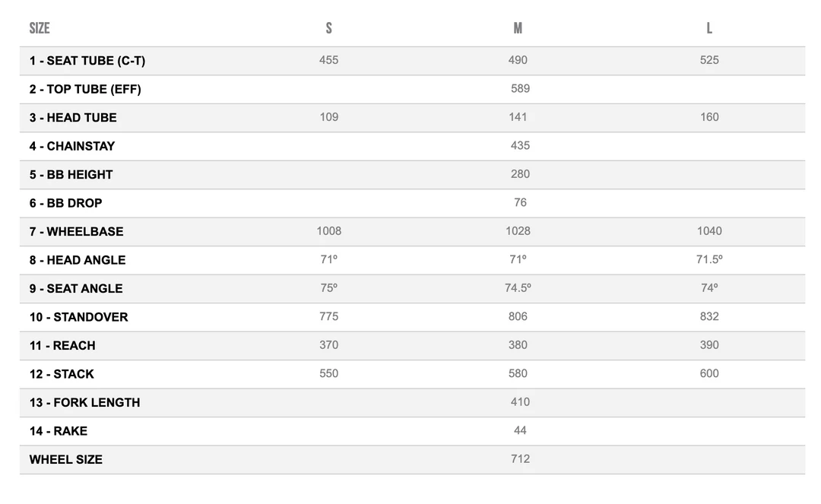Click the Seat Tube (C-T) row label

(87, 61)
